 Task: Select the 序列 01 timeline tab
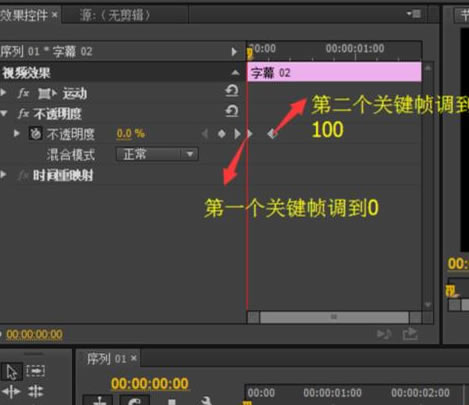[x=106, y=359]
